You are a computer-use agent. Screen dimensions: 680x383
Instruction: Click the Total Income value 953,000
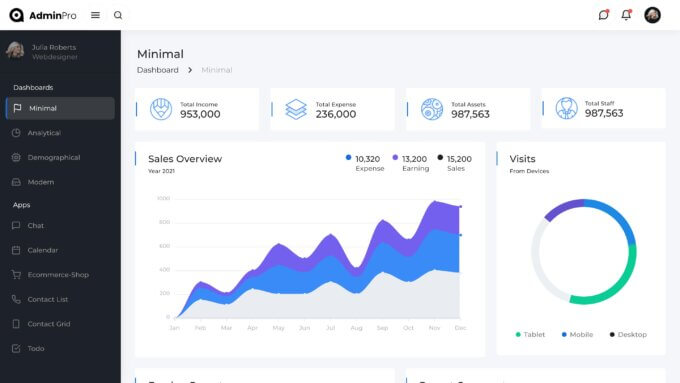point(200,114)
